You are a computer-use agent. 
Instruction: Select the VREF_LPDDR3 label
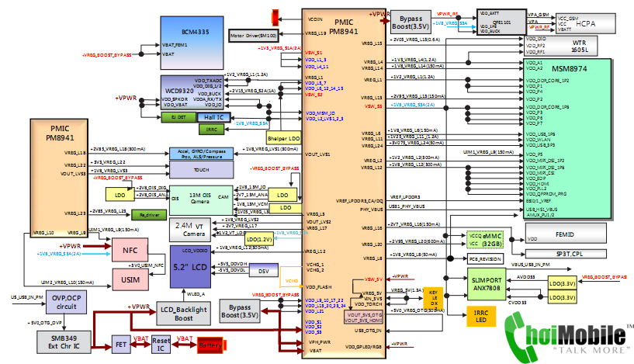[x=405, y=197]
